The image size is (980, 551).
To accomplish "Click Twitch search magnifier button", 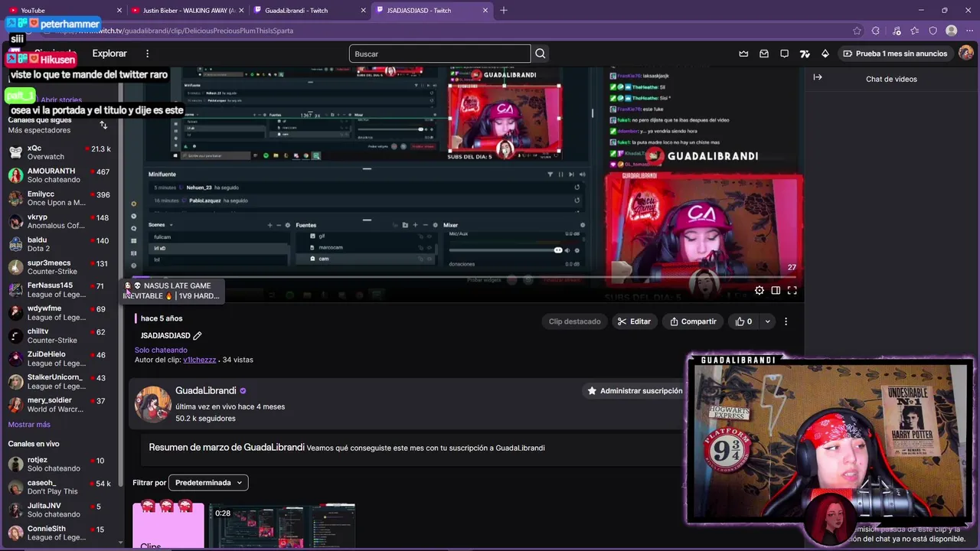I will point(541,54).
